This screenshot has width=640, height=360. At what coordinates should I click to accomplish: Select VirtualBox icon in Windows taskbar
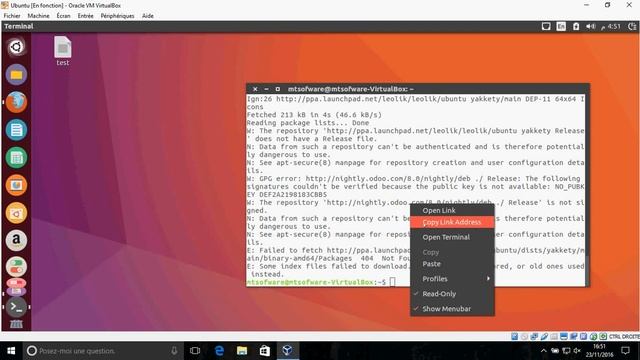point(287,351)
